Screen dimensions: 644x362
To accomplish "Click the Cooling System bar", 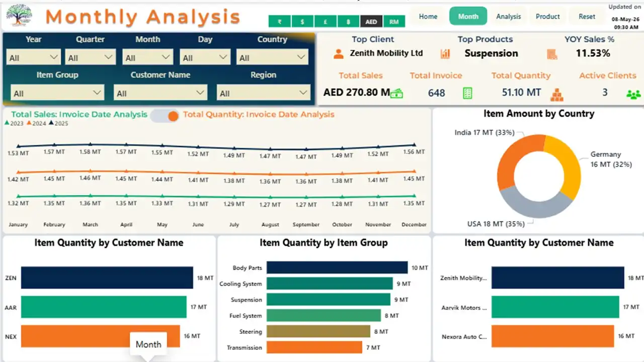I will [330, 284].
